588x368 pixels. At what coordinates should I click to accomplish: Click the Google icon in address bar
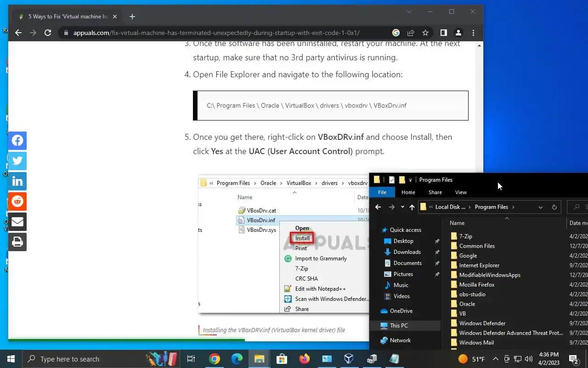pyautogui.click(x=396, y=33)
